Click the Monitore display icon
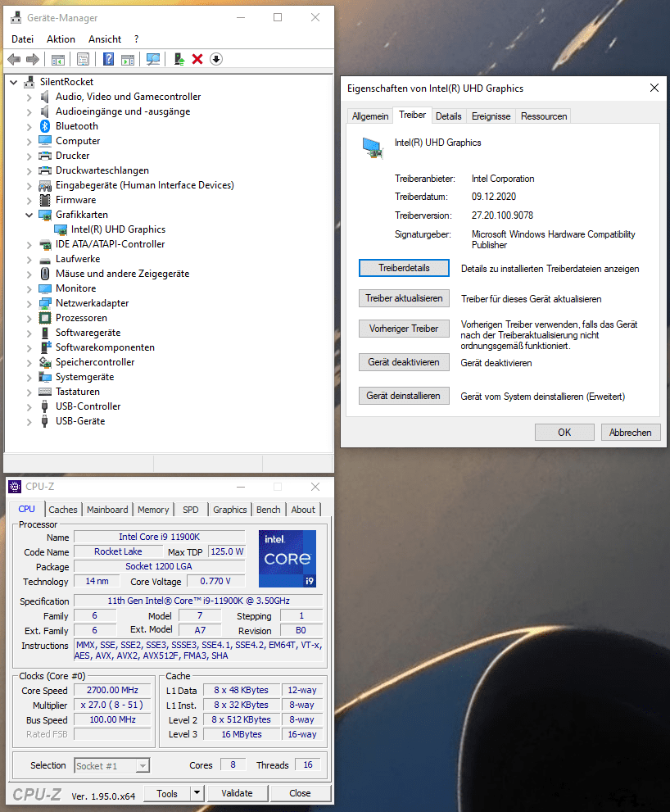670x812 pixels. [x=45, y=288]
